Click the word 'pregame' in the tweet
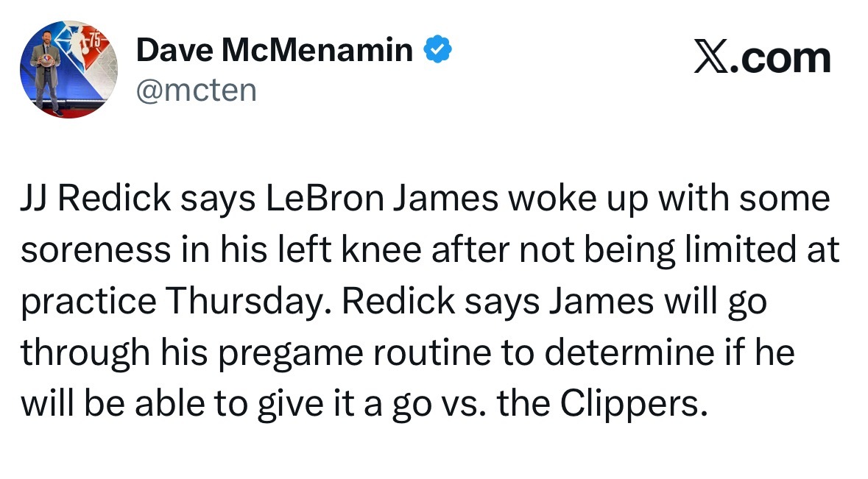 point(290,354)
